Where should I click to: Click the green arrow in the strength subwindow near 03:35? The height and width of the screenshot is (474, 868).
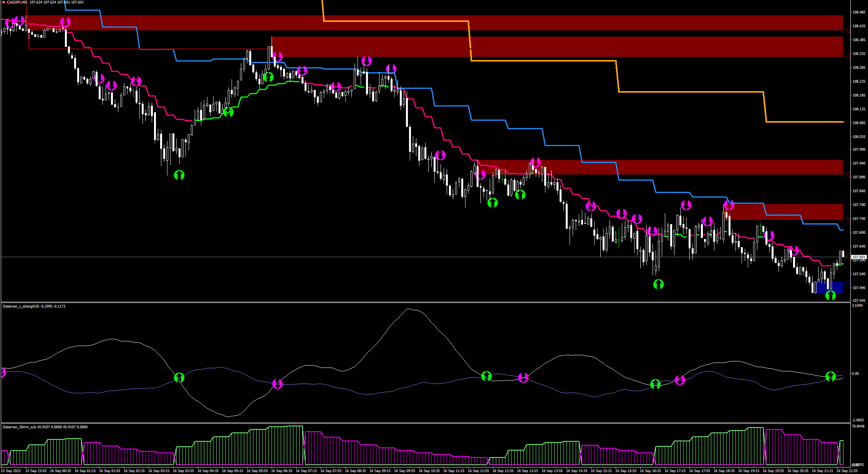coord(179,378)
